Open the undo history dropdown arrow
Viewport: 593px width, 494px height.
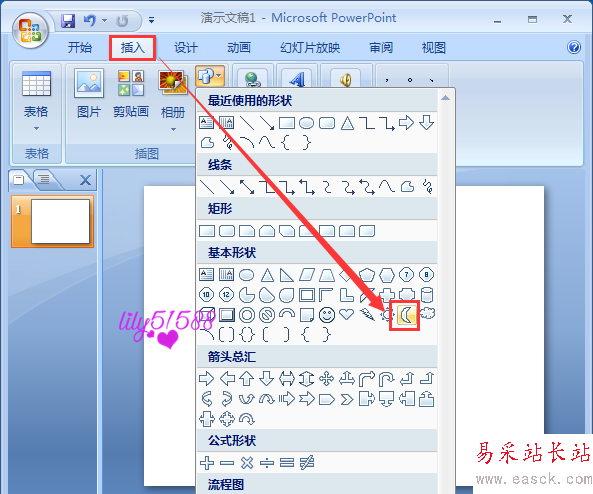[x=104, y=20]
